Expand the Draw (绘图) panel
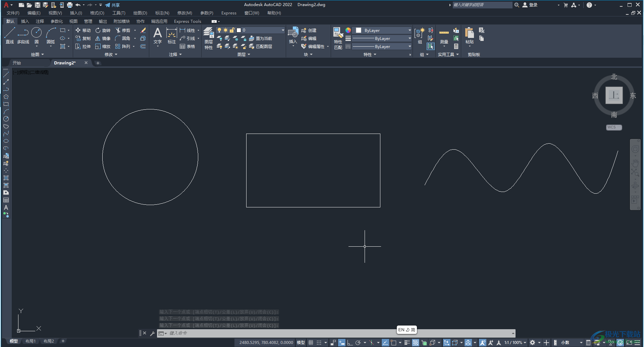644x347 pixels. tap(37, 54)
